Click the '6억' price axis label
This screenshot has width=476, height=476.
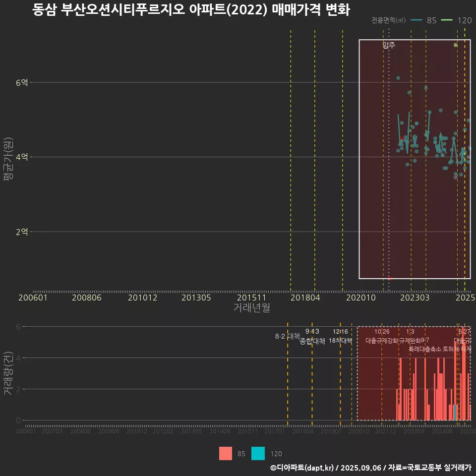(22, 82)
